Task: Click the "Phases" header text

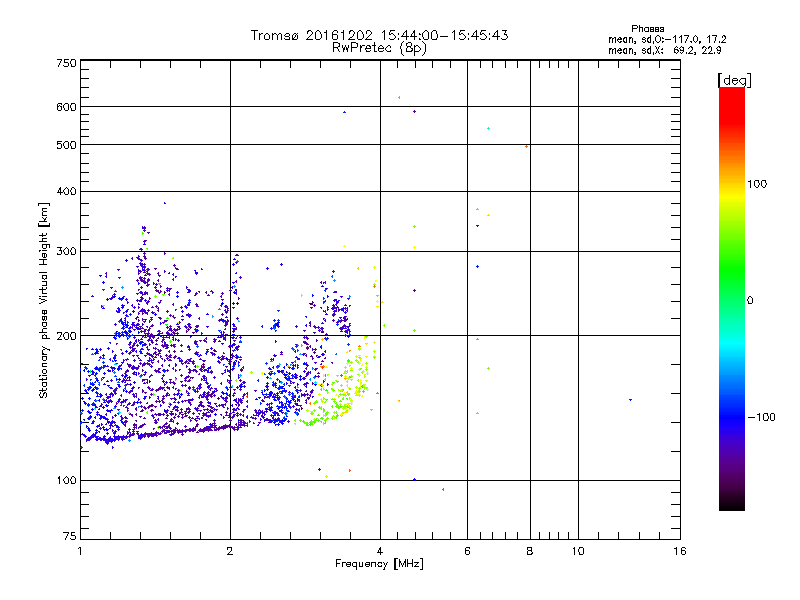Action: pos(647,29)
